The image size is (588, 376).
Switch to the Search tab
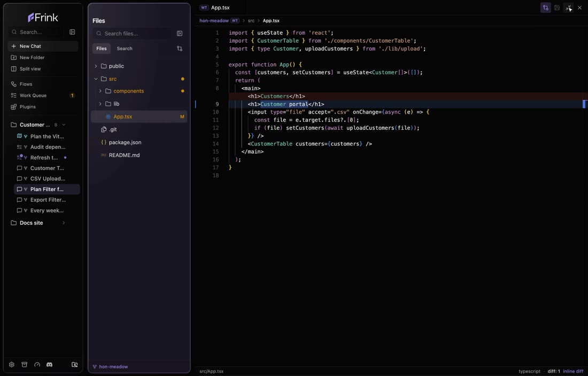125,49
